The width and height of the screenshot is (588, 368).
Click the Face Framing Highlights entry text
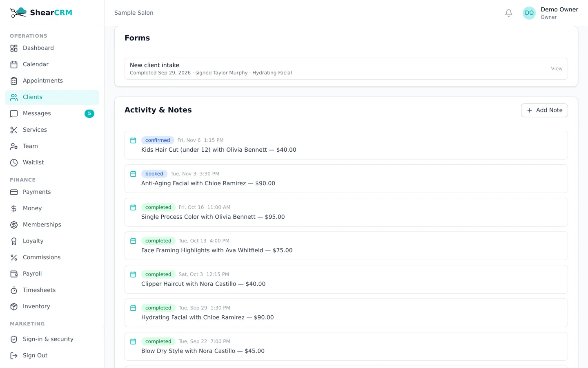pyautogui.click(x=217, y=251)
